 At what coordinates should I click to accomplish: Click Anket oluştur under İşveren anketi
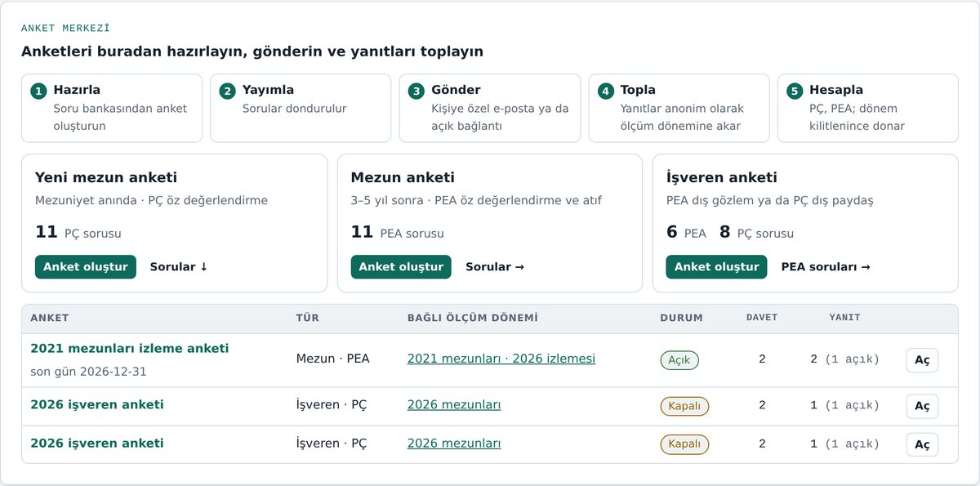point(716,267)
